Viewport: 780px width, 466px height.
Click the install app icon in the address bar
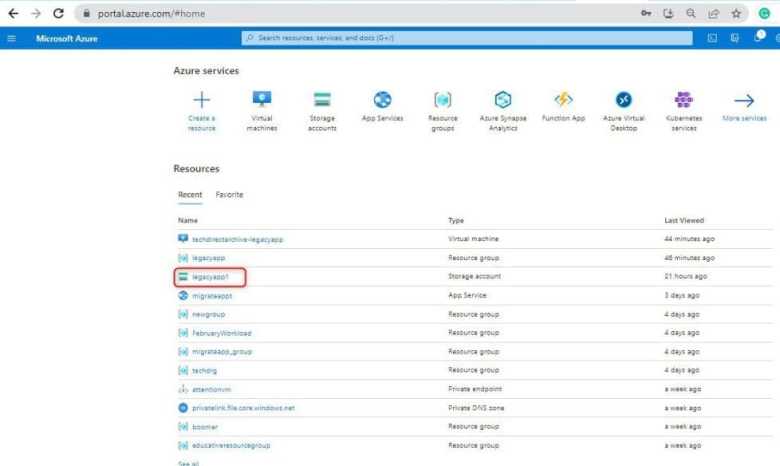tap(668, 13)
